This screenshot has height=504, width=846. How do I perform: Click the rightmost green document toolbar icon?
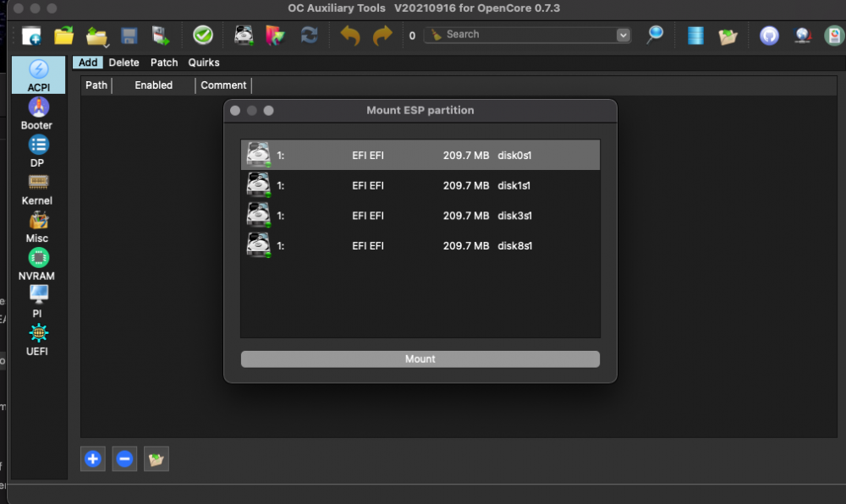(x=834, y=36)
